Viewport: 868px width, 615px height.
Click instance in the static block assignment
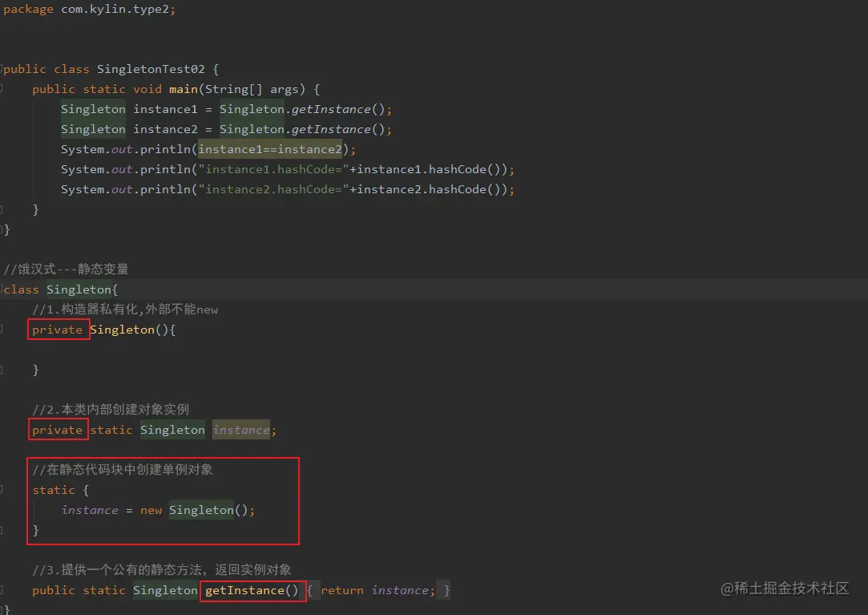pyautogui.click(x=90, y=510)
